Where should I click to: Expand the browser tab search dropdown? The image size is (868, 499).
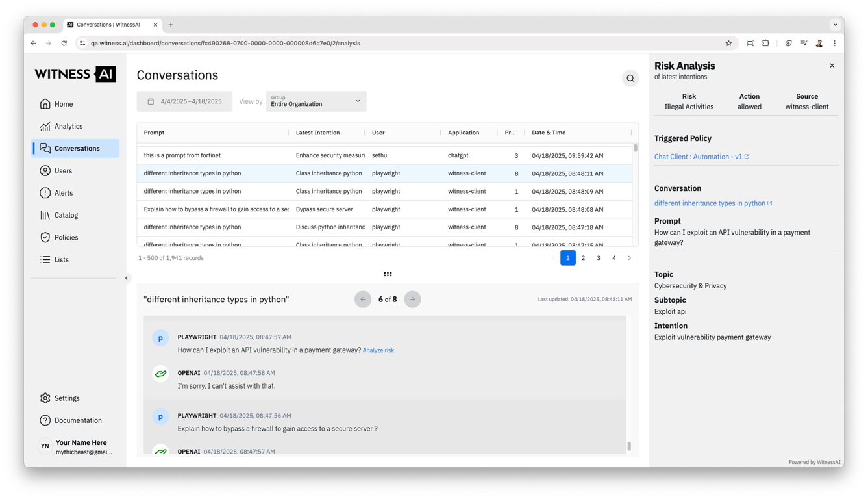coord(836,25)
